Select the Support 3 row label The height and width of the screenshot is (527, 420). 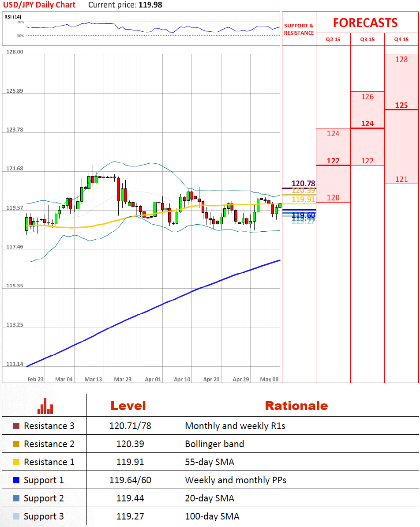pos(44,517)
